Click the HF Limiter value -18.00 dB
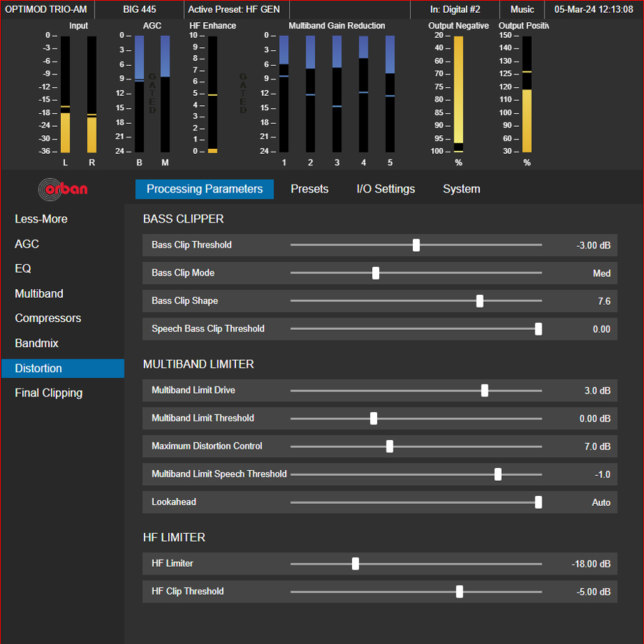The height and width of the screenshot is (644, 644). (590, 564)
